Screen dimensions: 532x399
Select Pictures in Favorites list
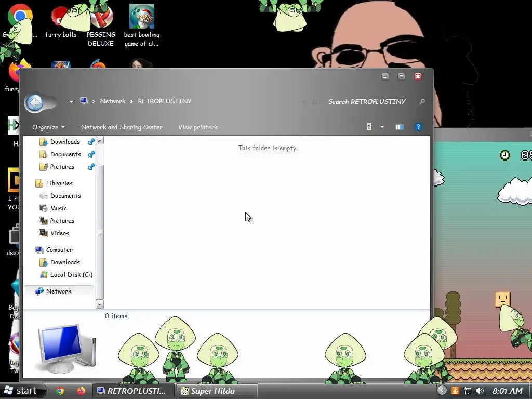62,167
